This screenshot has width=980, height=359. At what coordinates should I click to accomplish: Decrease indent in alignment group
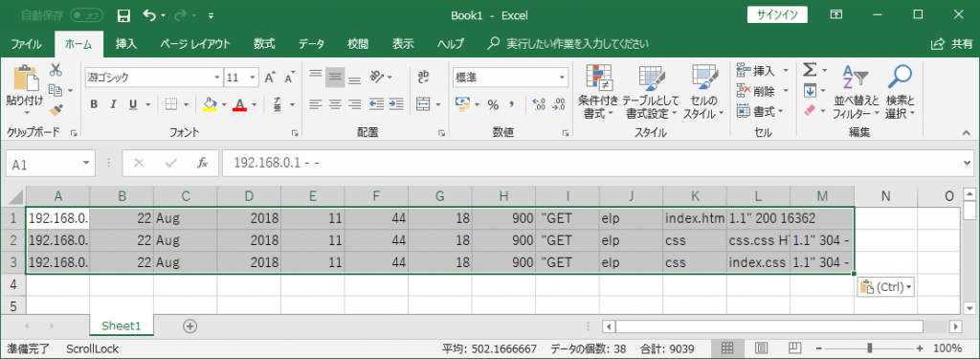[376, 103]
